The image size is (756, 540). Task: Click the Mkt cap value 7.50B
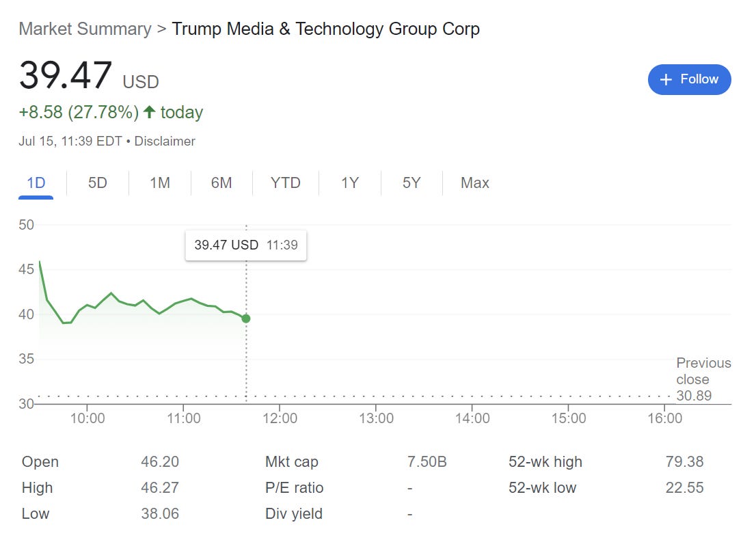pyautogui.click(x=427, y=462)
